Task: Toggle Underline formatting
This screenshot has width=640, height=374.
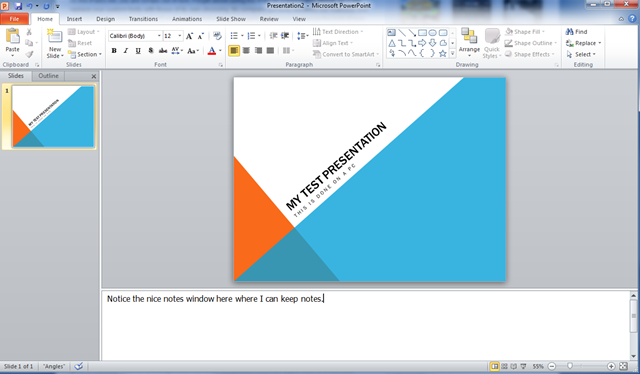Action: click(x=138, y=51)
